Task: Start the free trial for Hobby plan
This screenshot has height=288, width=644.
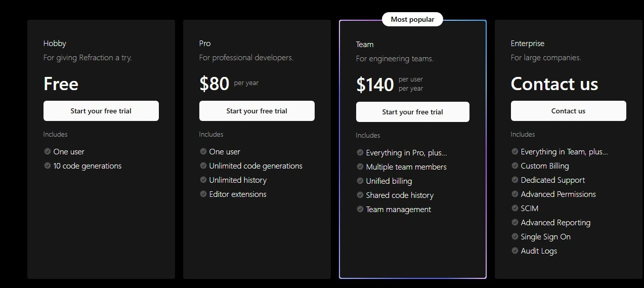Action: click(101, 111)
